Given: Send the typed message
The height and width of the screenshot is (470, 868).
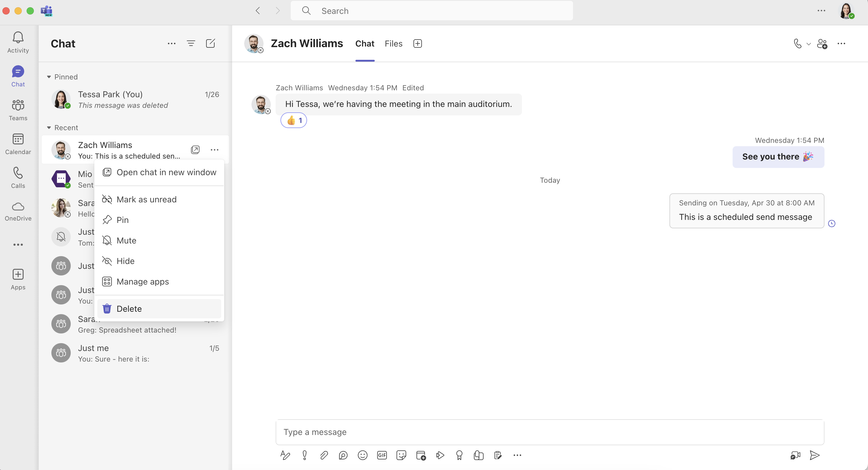Looking at the screenshot, I should (815, 455).
